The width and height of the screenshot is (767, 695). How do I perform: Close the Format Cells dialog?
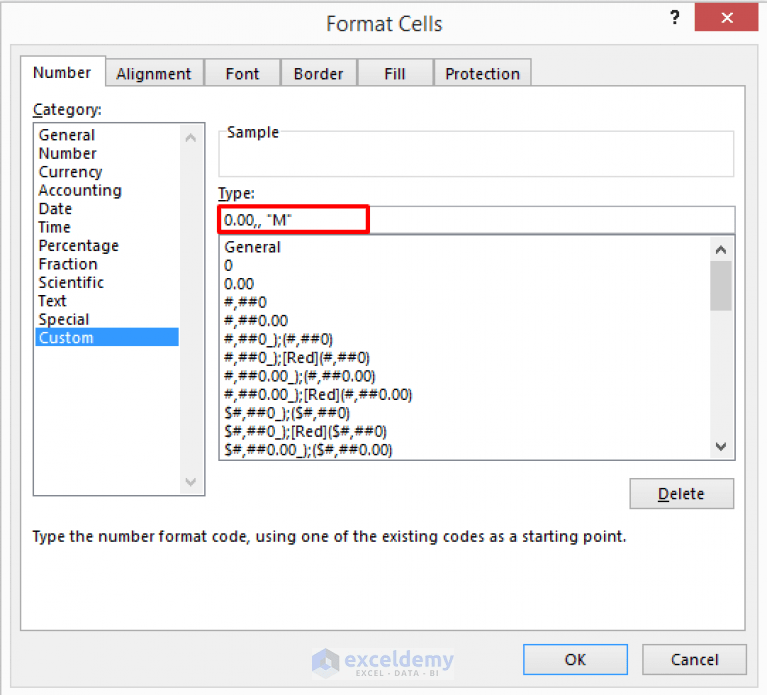click(x=726, y=18)
